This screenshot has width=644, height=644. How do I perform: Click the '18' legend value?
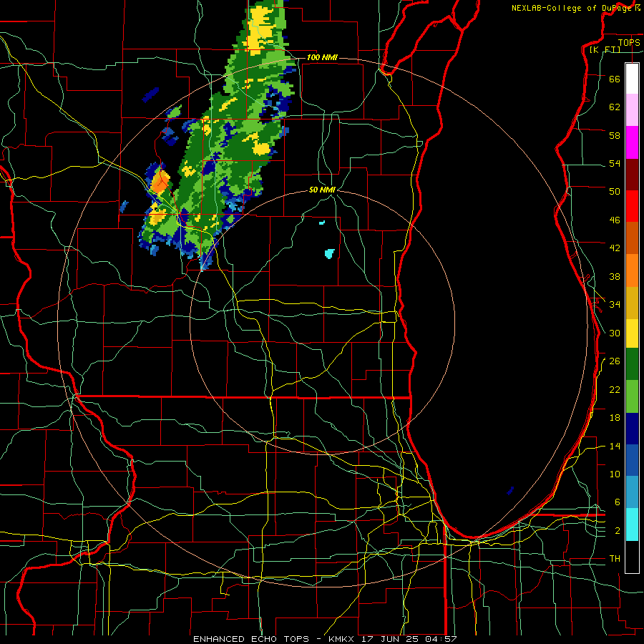[615, 418]
